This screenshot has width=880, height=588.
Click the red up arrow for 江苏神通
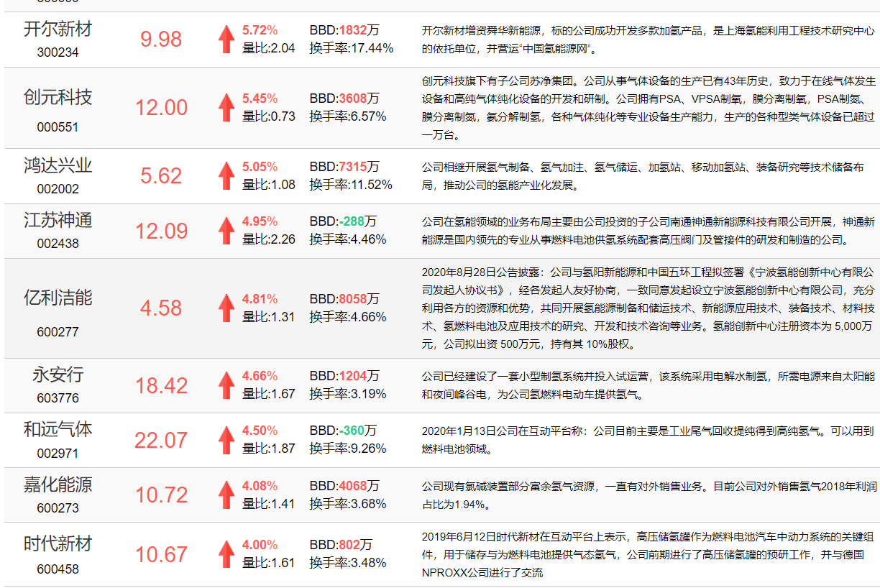click(226, 230)
